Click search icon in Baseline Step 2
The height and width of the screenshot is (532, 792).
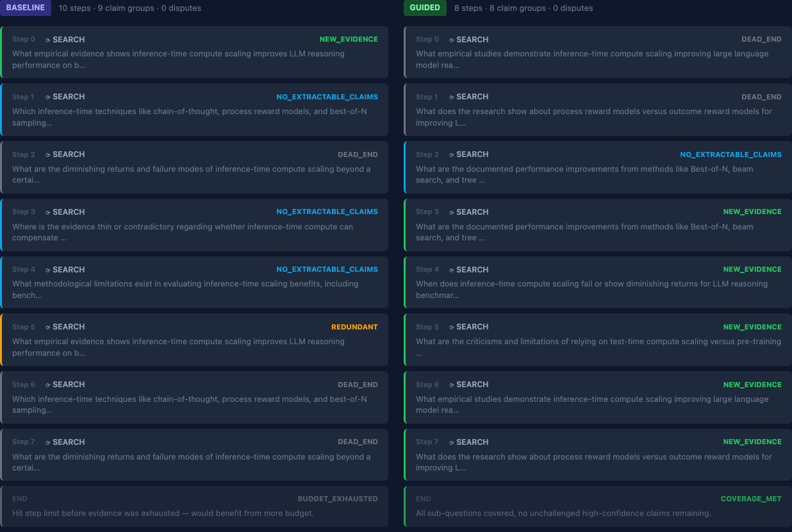click(48, 155)
